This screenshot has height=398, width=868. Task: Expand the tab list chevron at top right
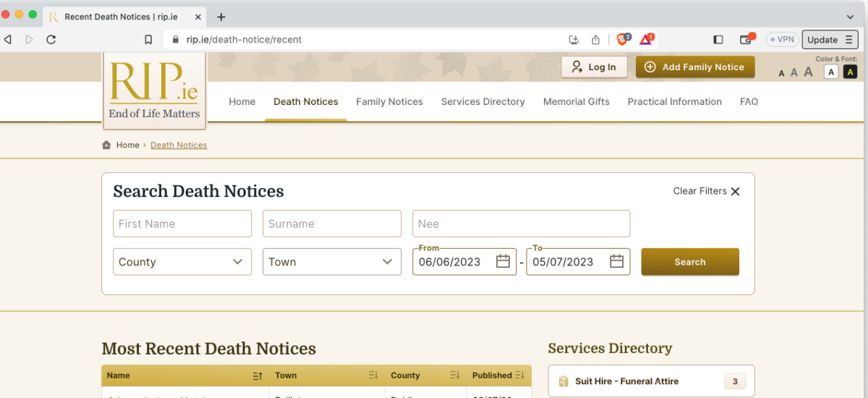tap(850, 17)
